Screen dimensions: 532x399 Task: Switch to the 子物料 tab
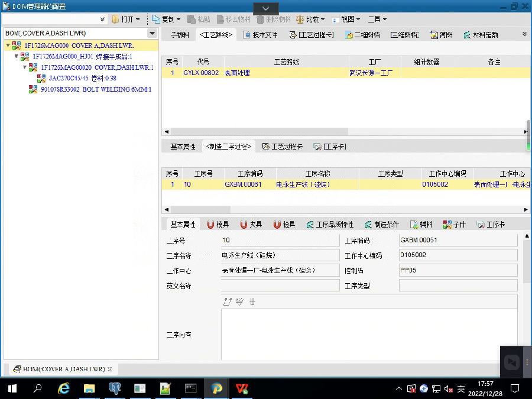coord(179,35)
